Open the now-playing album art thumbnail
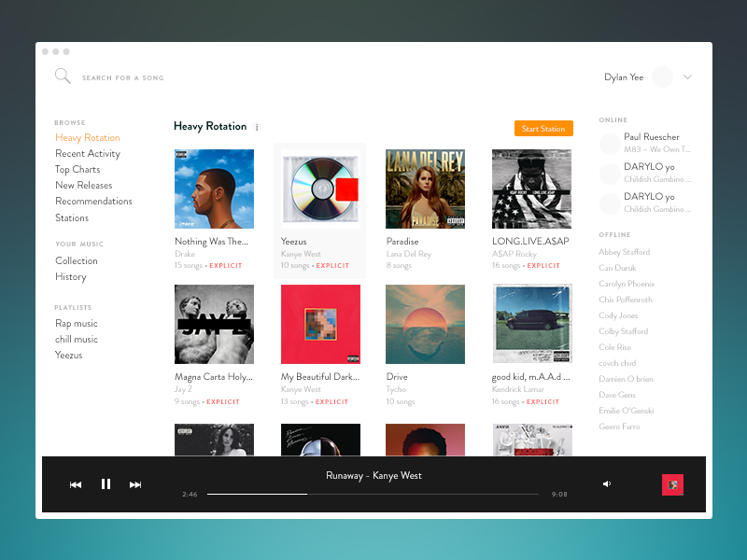The image size is (747, 560). pyautogui.click(x=672, y=484)
